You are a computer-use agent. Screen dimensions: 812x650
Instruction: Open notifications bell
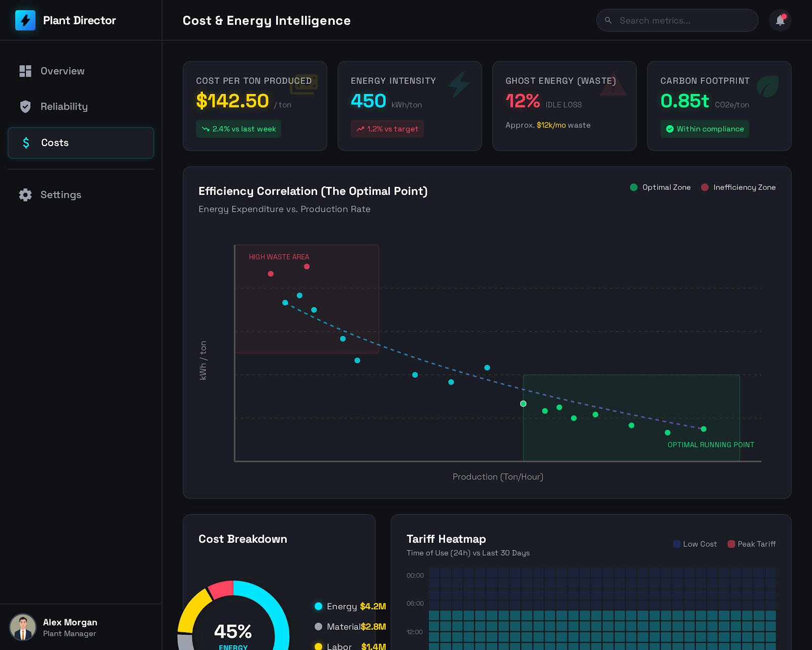point(781,20)
